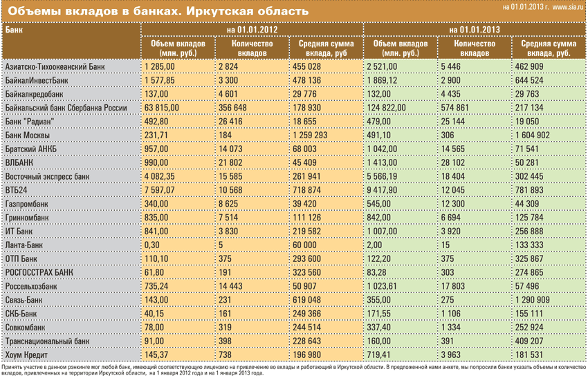Select the 'на 01.01.2013' group header

474,30
